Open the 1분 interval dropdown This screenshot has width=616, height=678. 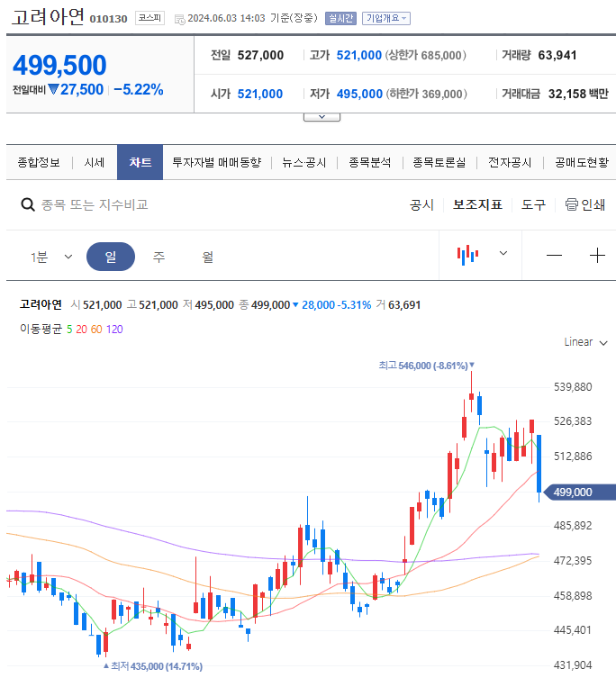click(51, 257)
